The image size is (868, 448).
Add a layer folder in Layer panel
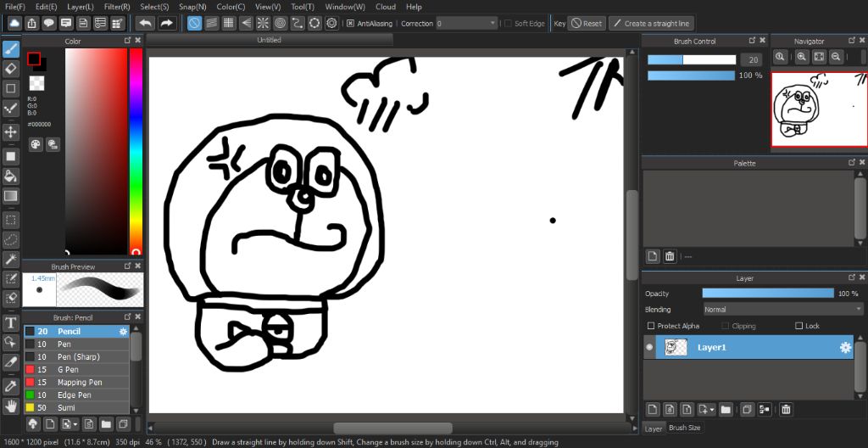726,410
